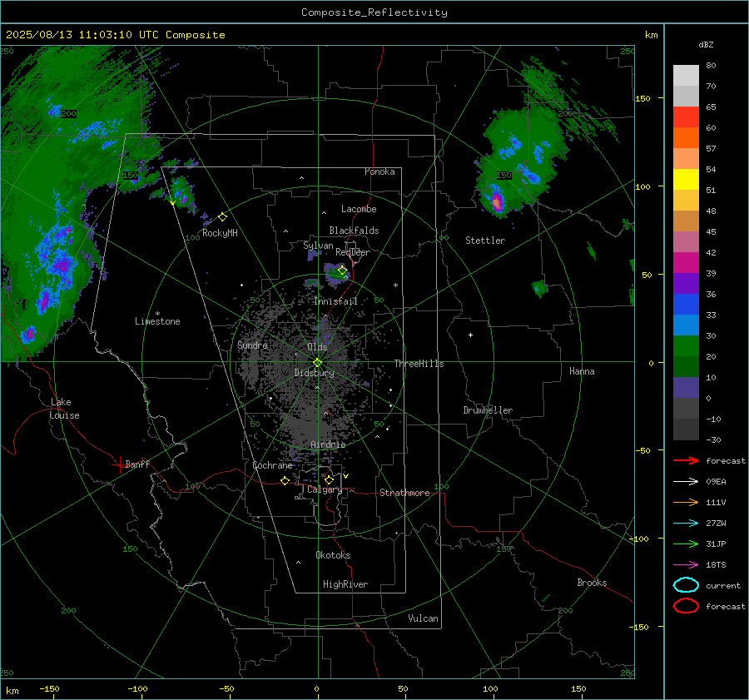Click the yellow radar-site diamond above Didsbury

[318, 363]
